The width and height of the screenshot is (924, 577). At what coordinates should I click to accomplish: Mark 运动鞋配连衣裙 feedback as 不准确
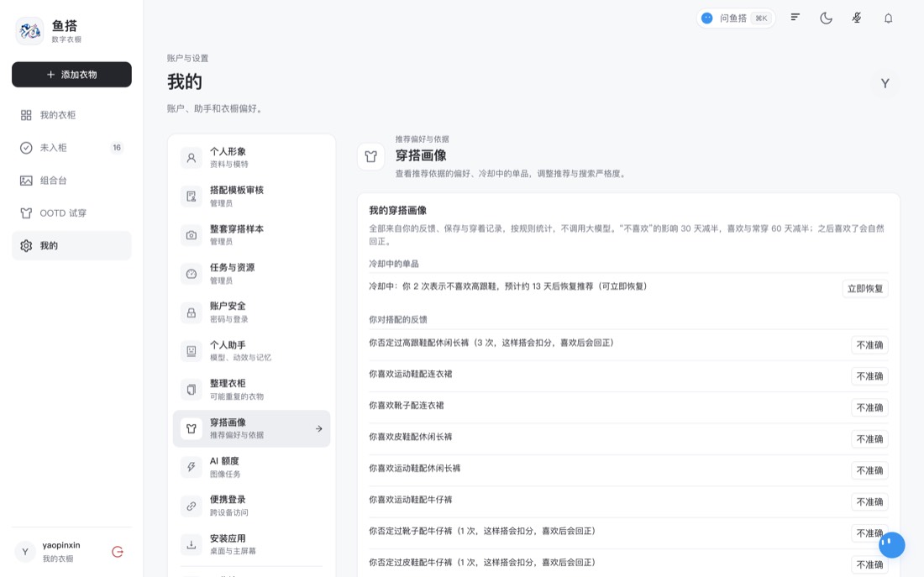point(869,376)
